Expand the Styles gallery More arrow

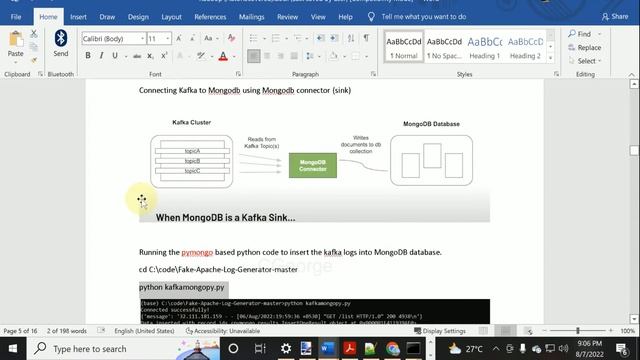[x=551, y=58]
